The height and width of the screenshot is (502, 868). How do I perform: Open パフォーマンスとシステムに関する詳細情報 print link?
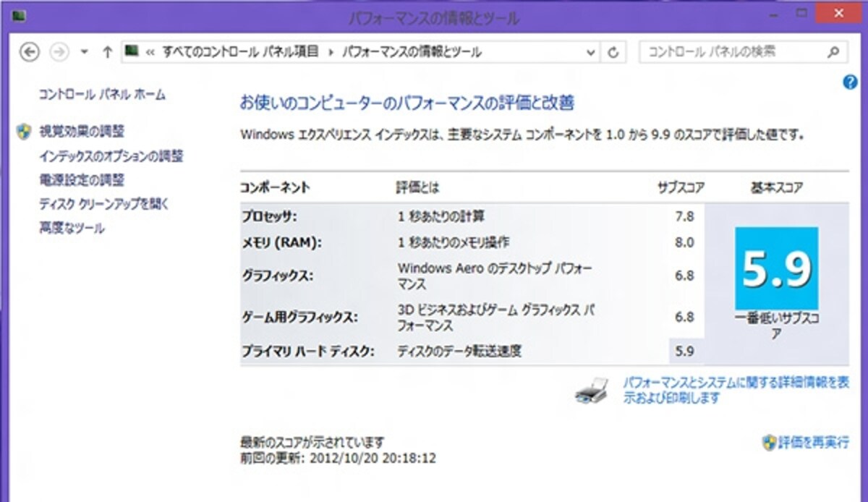pos(736,390)
